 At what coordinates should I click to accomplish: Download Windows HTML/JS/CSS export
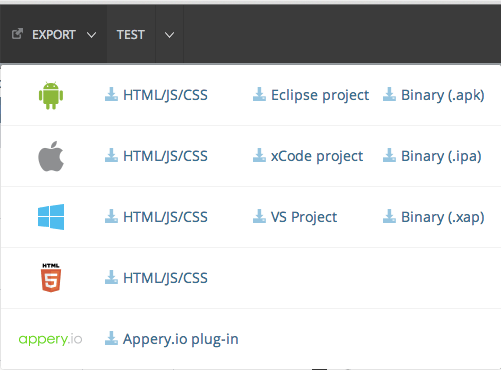(156, 217)
